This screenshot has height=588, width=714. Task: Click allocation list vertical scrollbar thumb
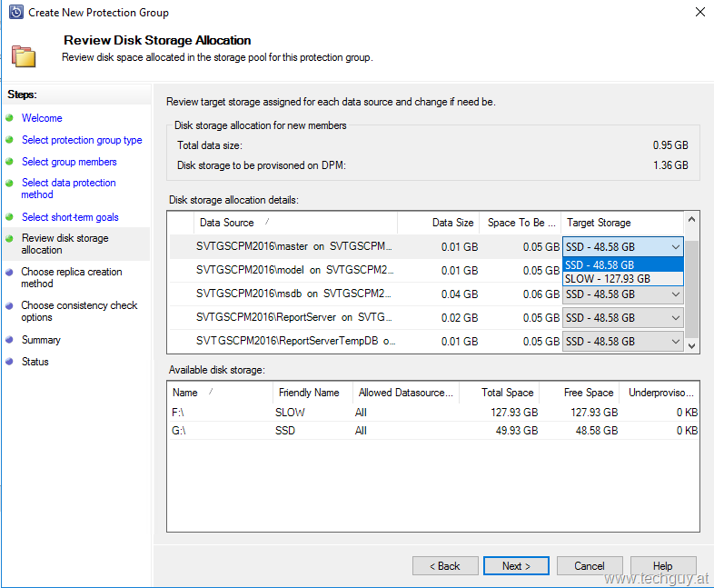[691, 290]
